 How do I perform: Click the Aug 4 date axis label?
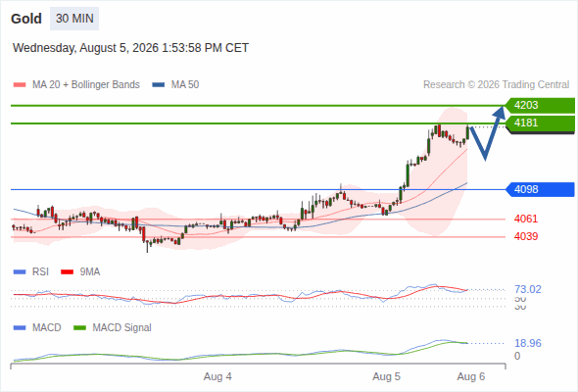click(x=217, y=376)
